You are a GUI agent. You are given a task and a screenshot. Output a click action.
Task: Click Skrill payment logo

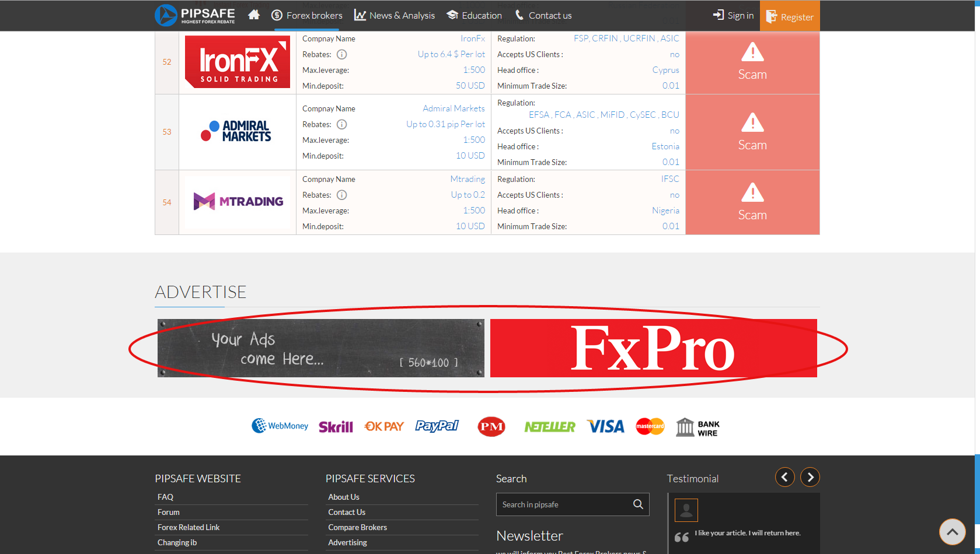click(x=336, y=427)
